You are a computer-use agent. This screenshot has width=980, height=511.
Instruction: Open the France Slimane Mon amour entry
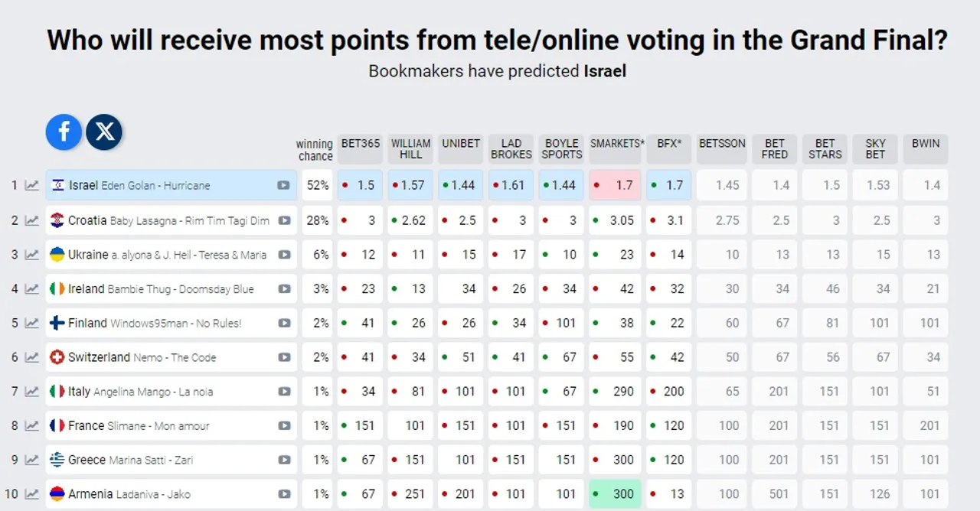point(171,425)
